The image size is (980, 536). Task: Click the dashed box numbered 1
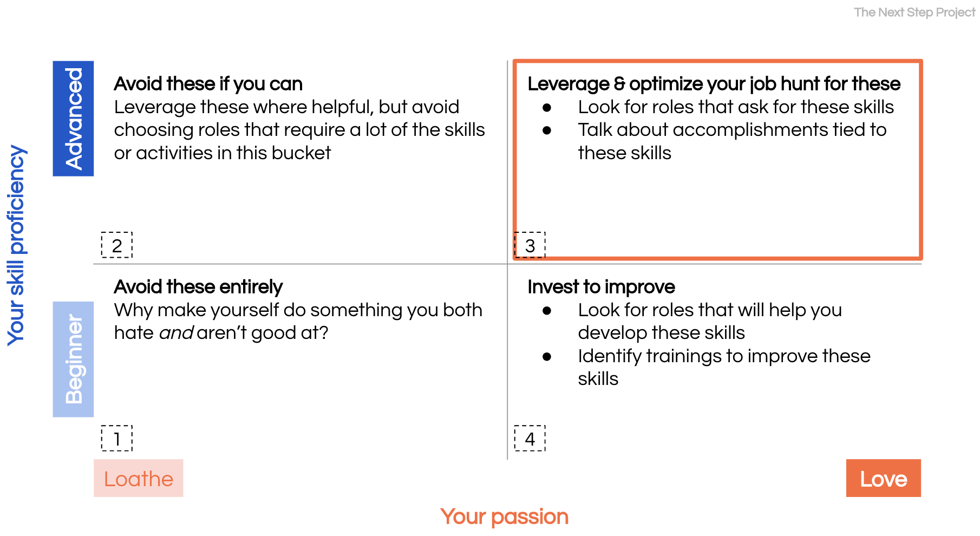point(117,439)
